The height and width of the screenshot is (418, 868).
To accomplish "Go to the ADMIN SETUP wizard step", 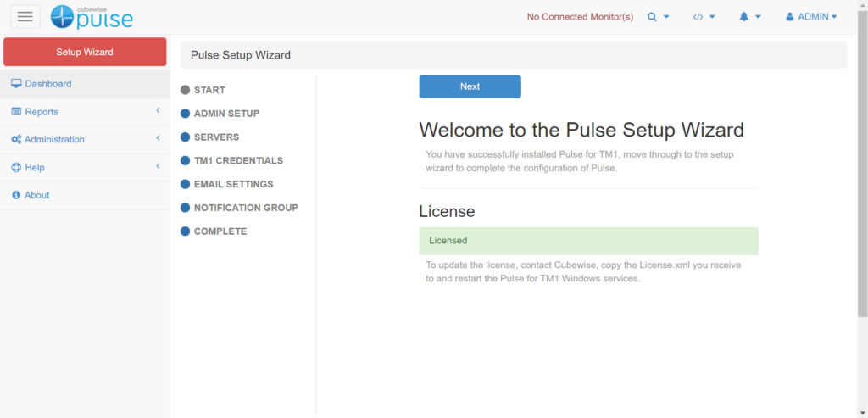I will 225,114.
